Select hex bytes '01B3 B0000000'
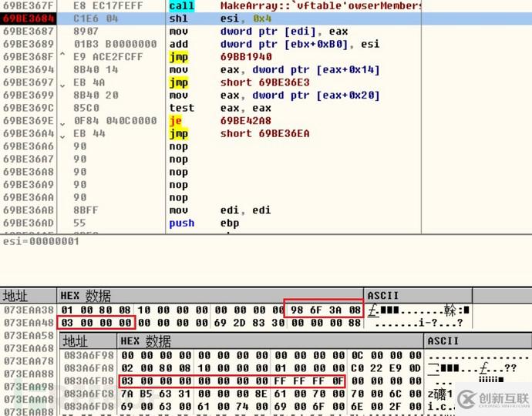532x416 pixels. pyautogui.click(x=115, y=44)
